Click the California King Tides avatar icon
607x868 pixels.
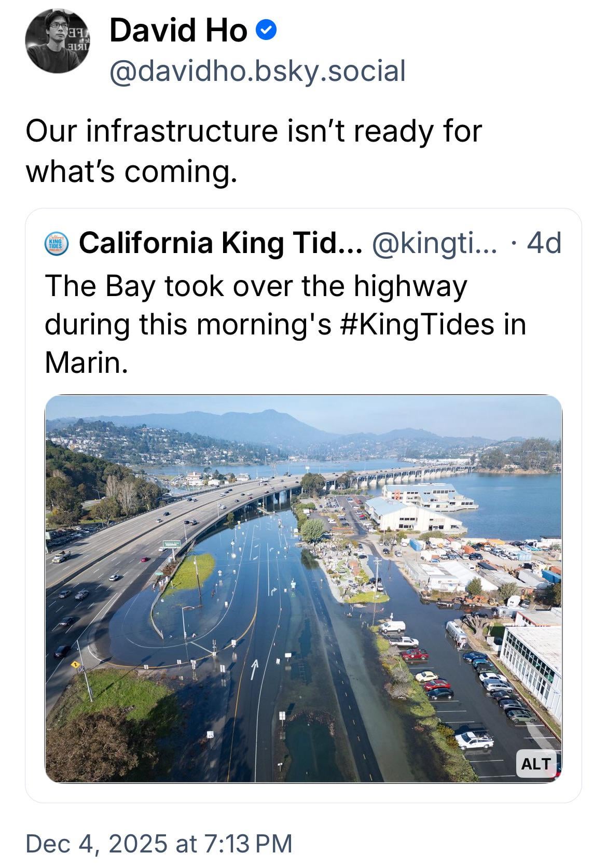pyautogui.click(x=59, y=243)
